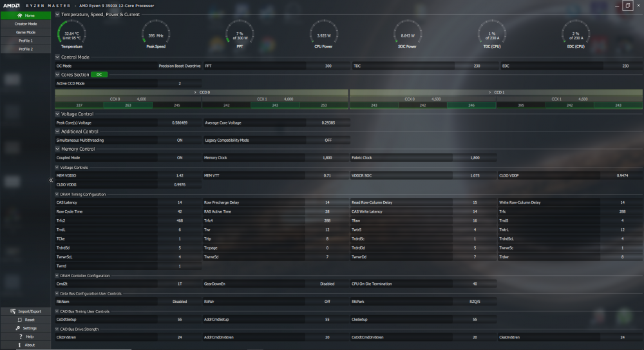644x350 pixels.
Task: Collapse the Memory Control section
Action: (57, 149)
